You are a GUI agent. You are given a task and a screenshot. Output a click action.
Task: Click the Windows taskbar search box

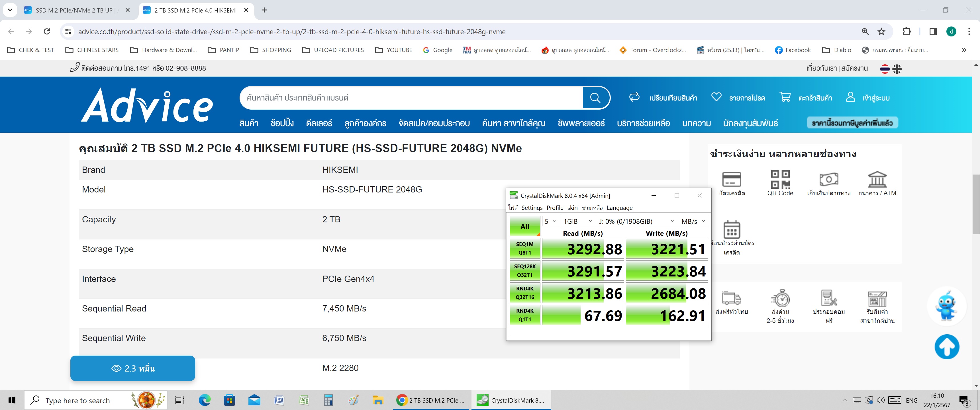(95, 400)
